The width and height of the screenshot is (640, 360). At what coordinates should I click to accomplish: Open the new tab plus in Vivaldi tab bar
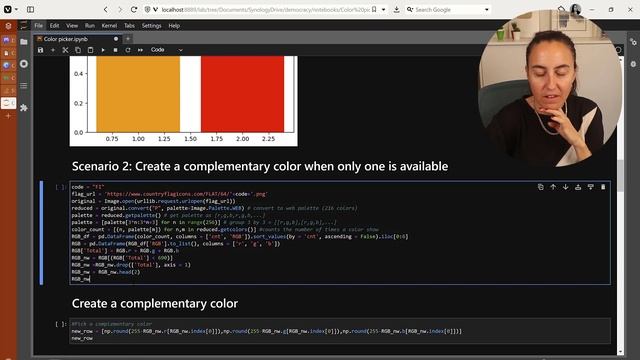click(8, 116)
